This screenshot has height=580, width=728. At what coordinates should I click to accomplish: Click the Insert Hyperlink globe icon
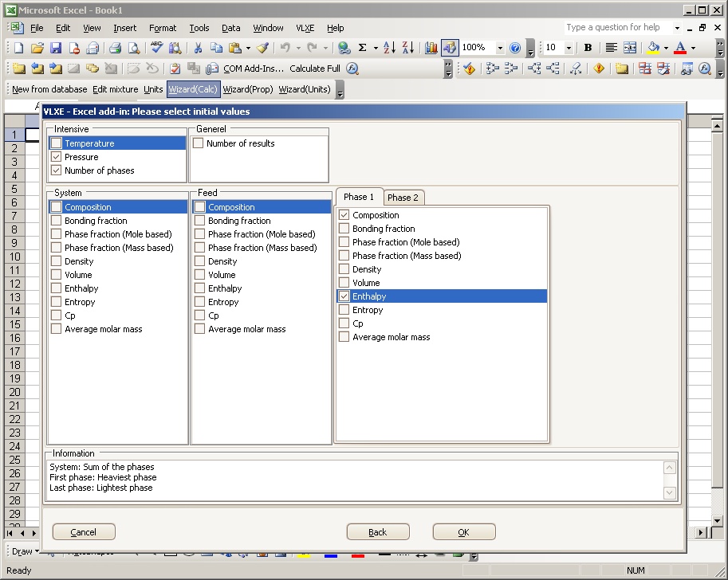[x=344, y=47]
